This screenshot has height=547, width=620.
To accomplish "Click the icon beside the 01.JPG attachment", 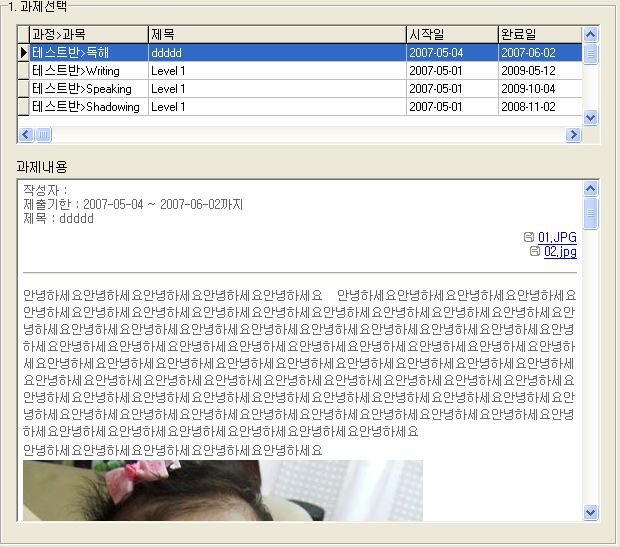I will point(529,238).
